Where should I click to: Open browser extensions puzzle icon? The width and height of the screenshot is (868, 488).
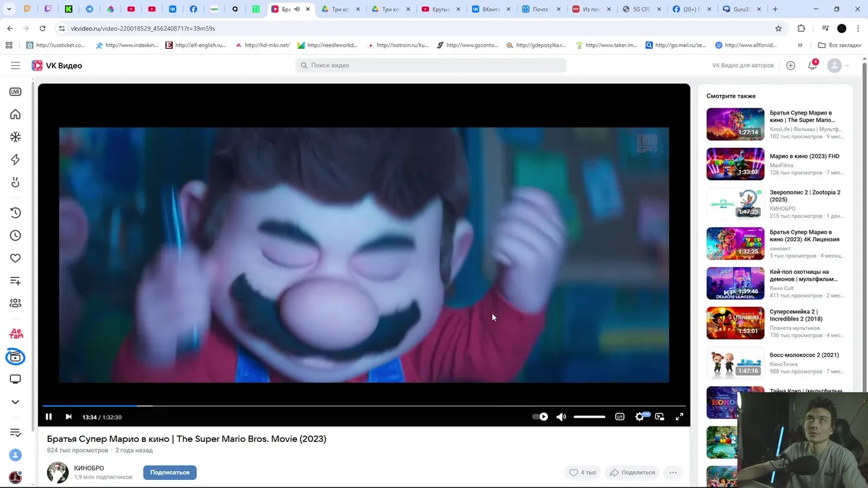click(801, 28)
